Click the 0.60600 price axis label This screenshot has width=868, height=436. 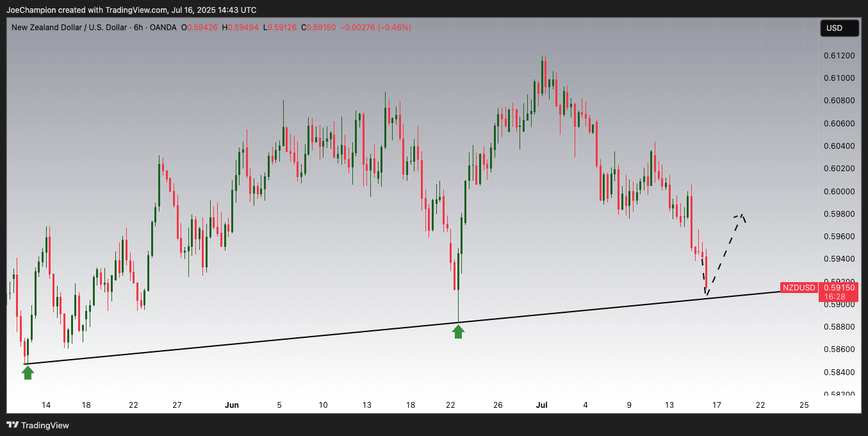[838, 123]
